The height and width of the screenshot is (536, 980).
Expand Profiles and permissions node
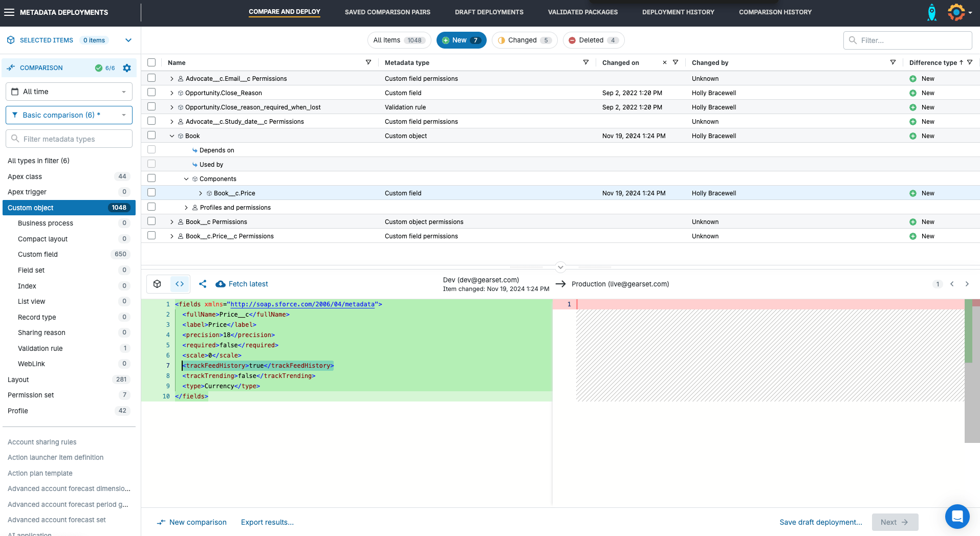(186, 208)
